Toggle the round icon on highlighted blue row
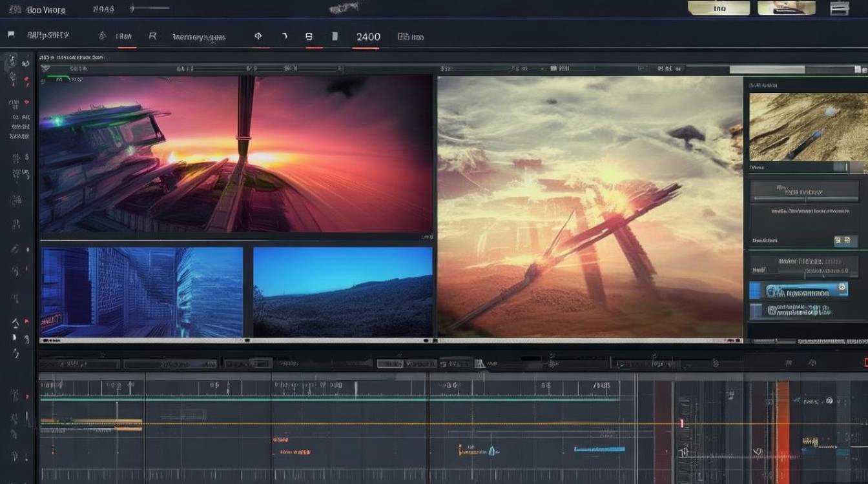Screen dimensions: 868x484 [x=842, y=288]
